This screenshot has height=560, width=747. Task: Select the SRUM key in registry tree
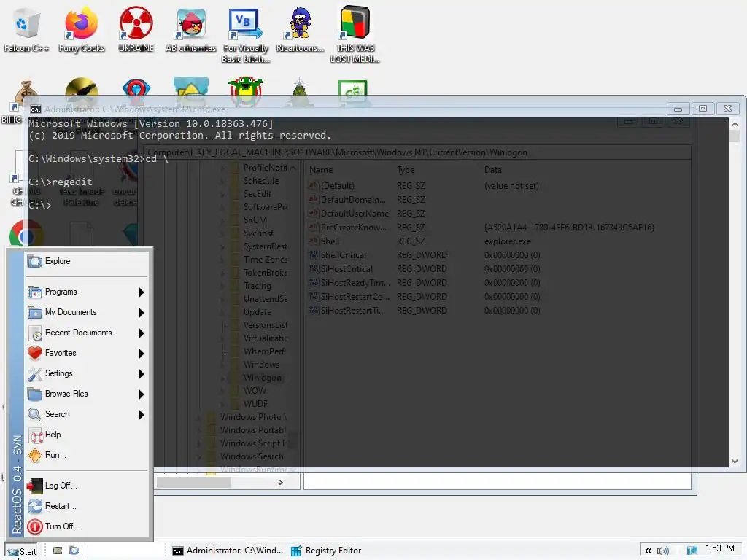[255, 220]
